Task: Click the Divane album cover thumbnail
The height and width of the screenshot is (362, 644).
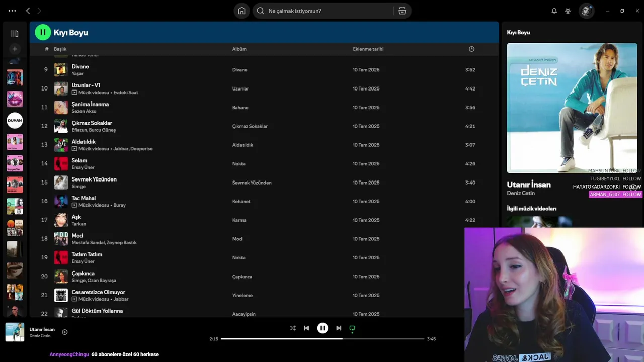Action: pyautogui.click(x=61, y=70)
